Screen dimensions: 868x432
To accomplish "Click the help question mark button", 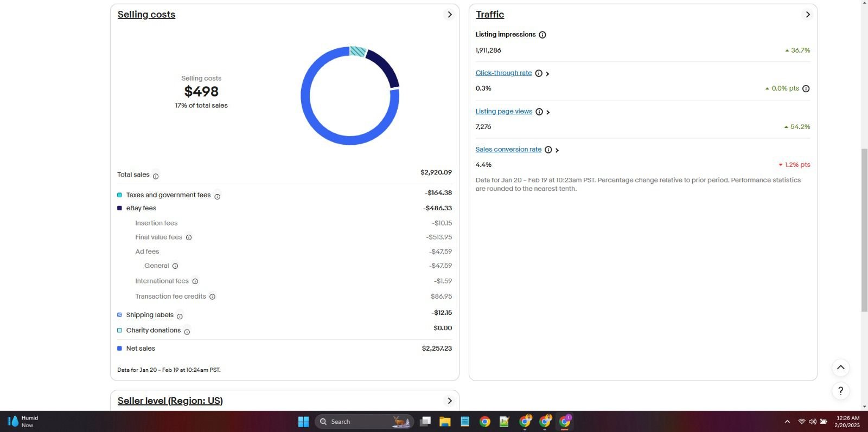I will [840, 391].
